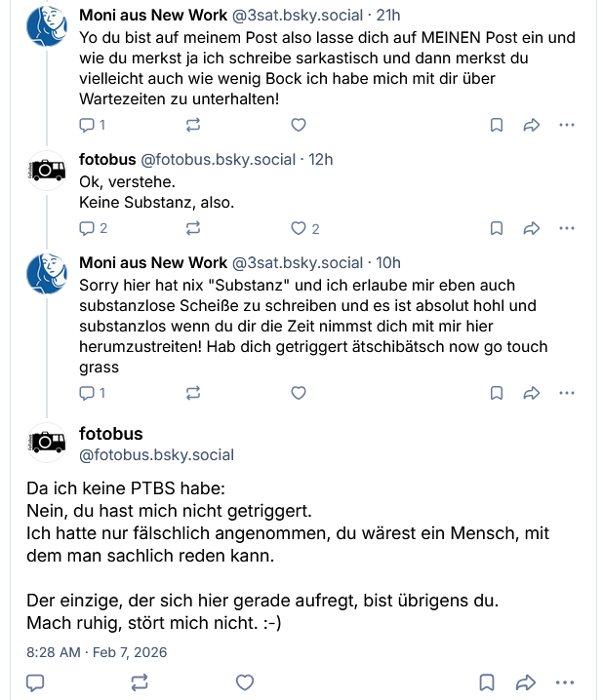Repost Moni's 21h post
Image resolution: width=603 pixels, height=700 pixels.
[193, 125]
